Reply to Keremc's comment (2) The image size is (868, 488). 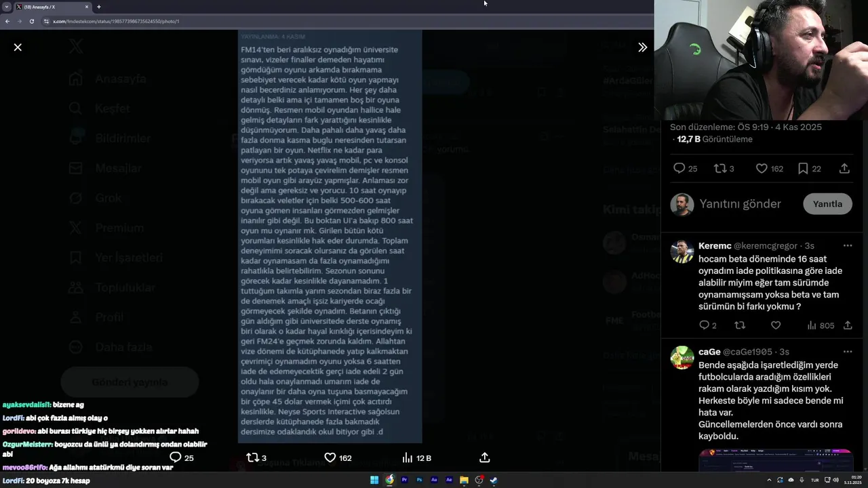tap(707, 325)
